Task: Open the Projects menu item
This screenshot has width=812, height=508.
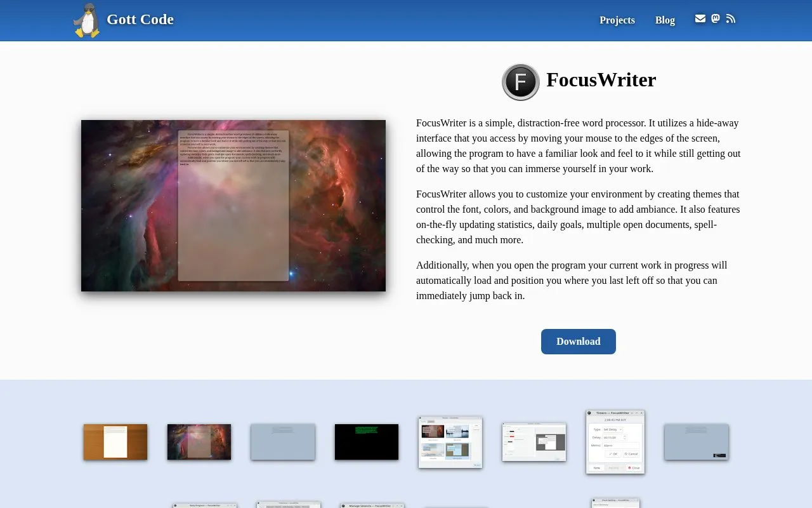Action: pyautogui.click(x=617, y=20)
